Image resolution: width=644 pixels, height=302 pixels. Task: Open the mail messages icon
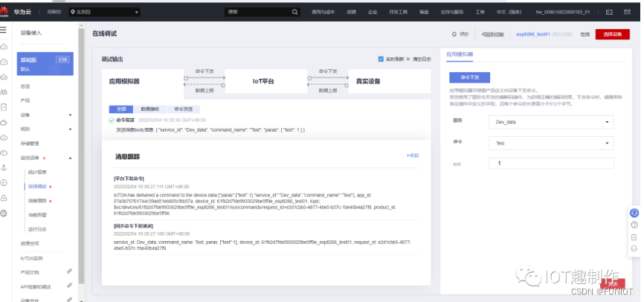(x=627, y=12)
